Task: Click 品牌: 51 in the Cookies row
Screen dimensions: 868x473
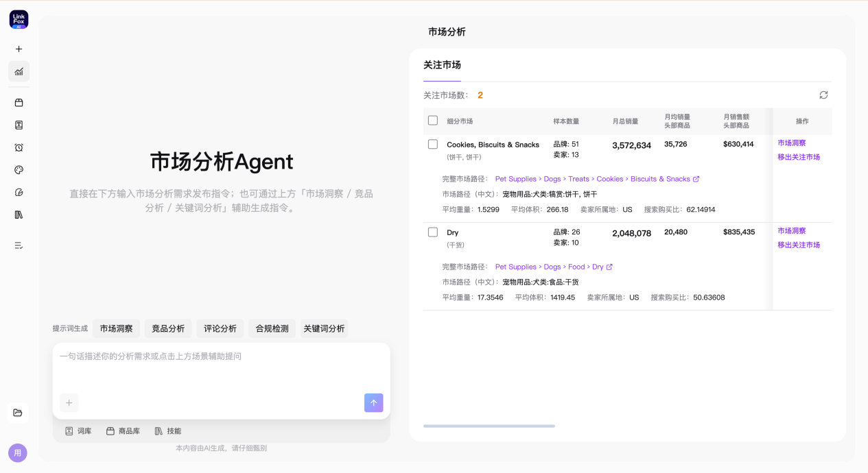Action: [566, 144]
